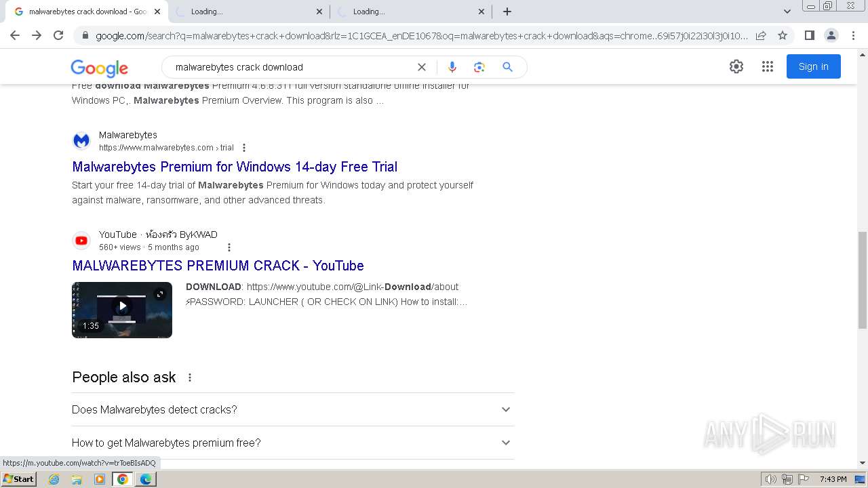
Task: Click the share page icon in address bar
Action: [x=761, y=35]
